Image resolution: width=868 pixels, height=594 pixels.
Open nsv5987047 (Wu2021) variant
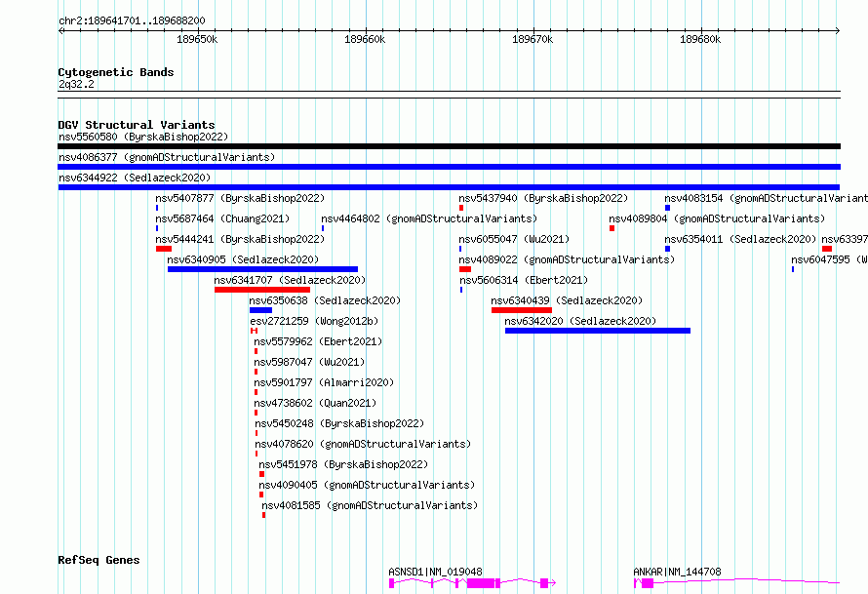click(309, 362)
